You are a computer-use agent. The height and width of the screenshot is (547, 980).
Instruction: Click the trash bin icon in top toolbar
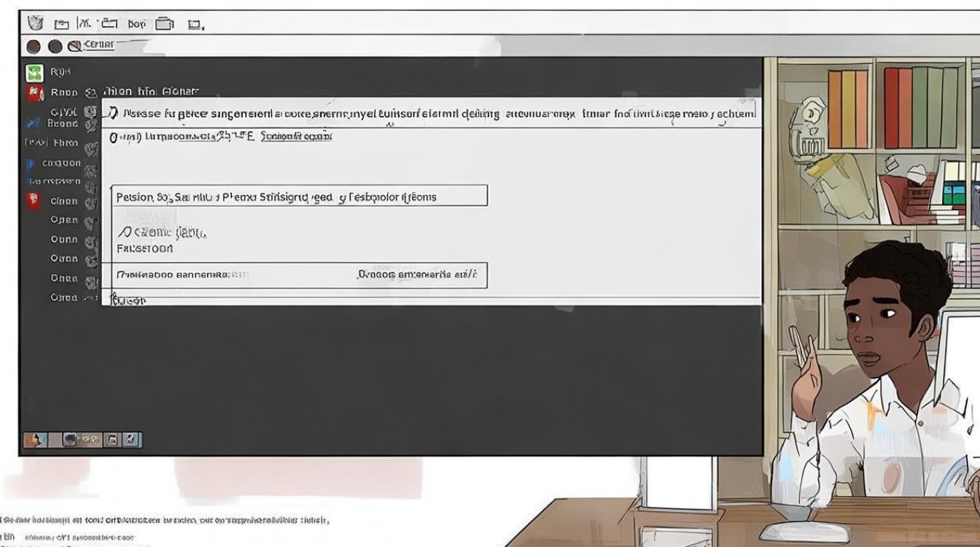pyautogui.click(x=35, y=23)
